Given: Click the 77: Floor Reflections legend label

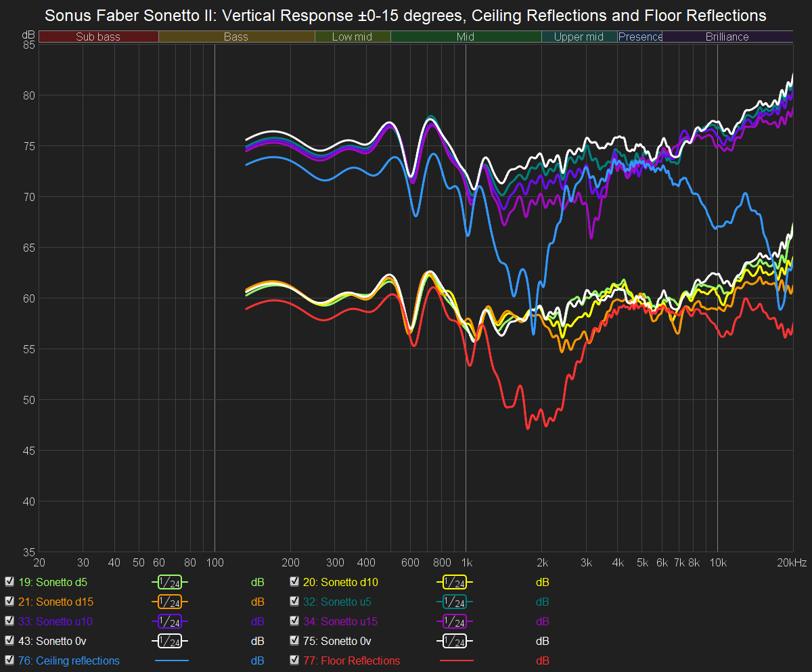Looking at the screenshot, I should [351, 660].
